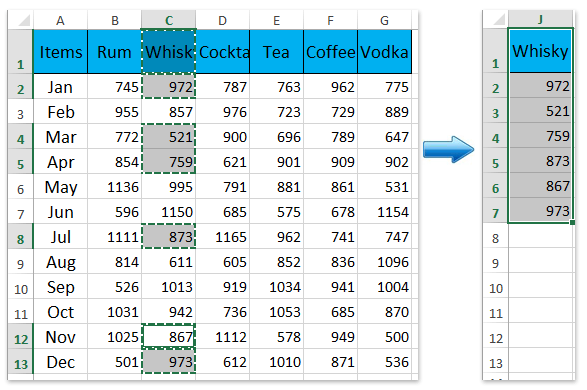Select row 3 header in left sheet
The height and width of the screenshot is (390, 587).
[21, 113]
